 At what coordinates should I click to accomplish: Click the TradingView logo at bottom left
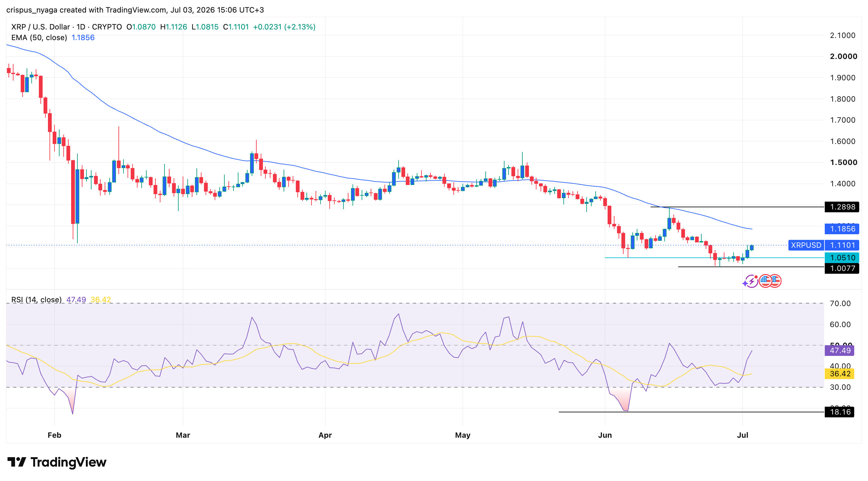pos(57,462)
